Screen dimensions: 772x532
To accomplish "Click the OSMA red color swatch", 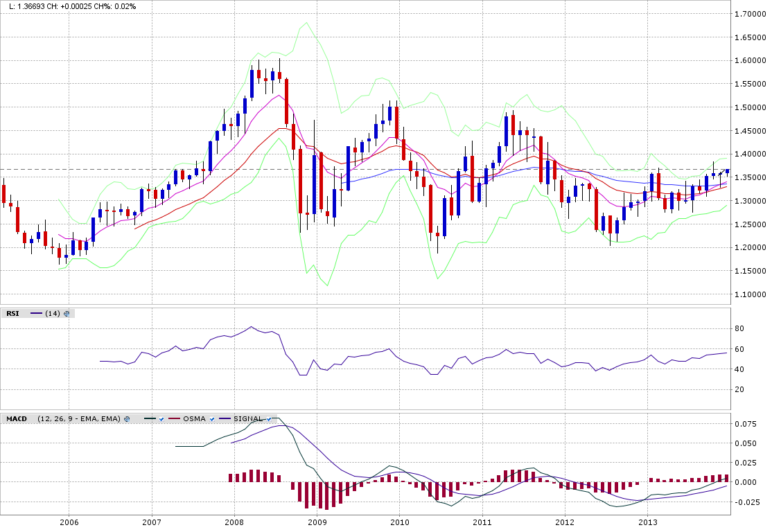I will [x=175, y=419].
